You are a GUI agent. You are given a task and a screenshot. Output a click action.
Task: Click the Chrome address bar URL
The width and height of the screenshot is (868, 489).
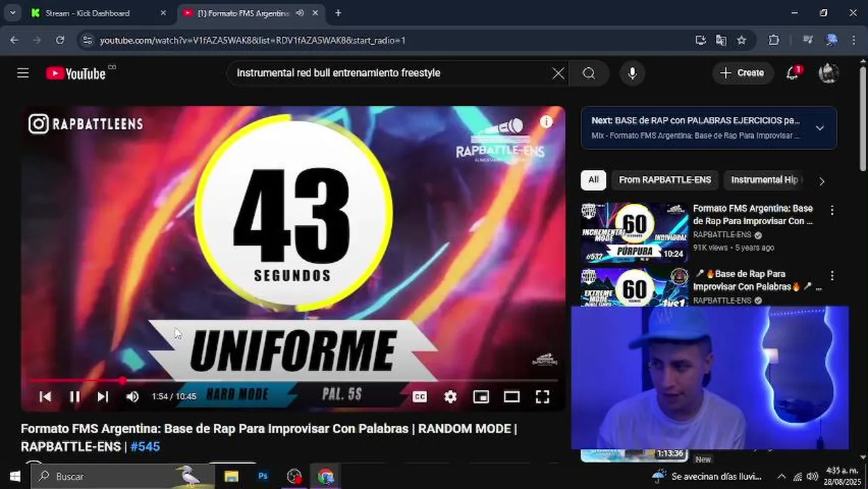pos(253,40)
